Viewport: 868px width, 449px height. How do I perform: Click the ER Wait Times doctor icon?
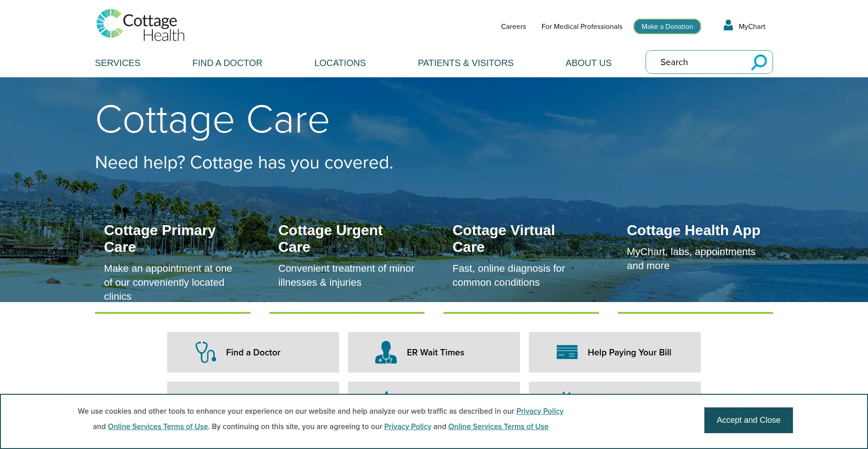pos(386,352)
